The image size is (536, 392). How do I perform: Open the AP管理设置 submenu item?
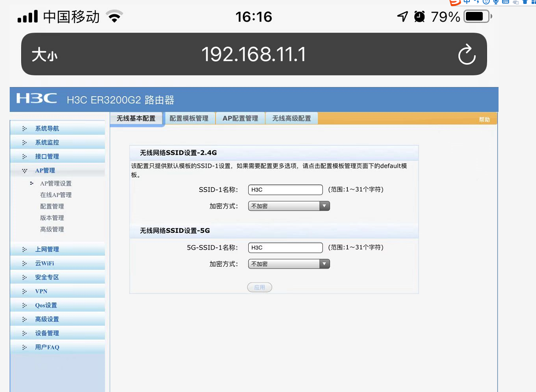point(56,183)
